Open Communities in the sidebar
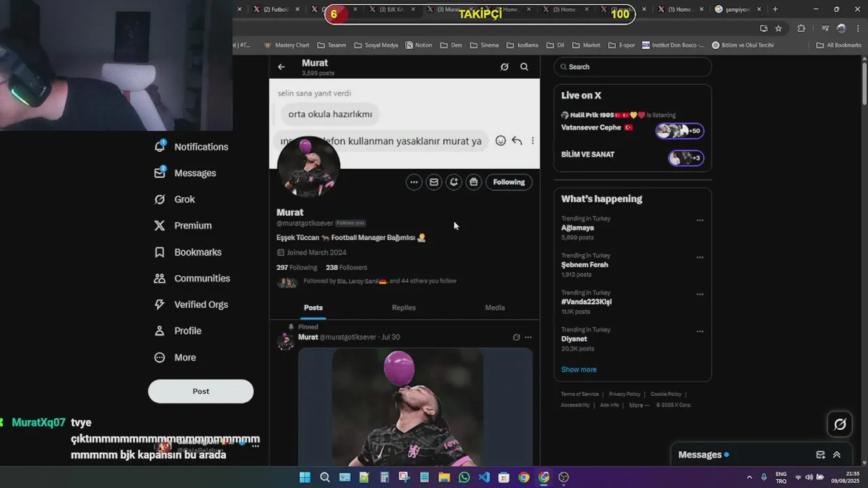 tap(192, 279)
